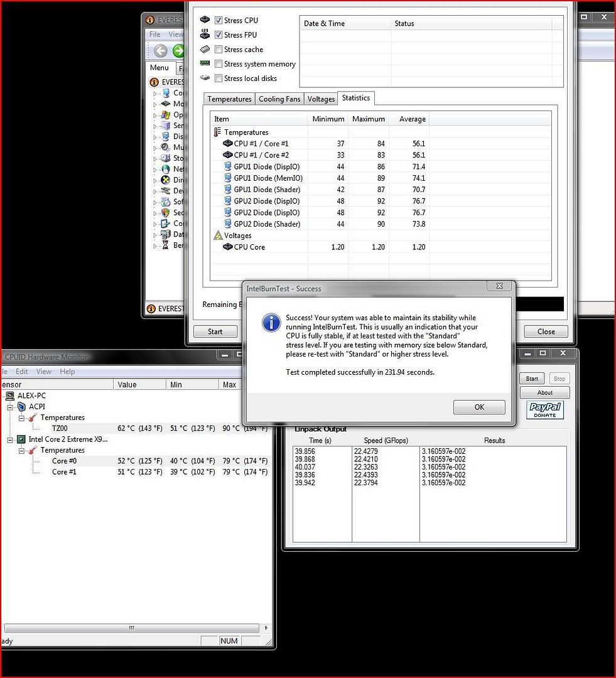Click the EVEREST title bar info icon
Viewport: 616px width, 678px height.
(150, 20)
